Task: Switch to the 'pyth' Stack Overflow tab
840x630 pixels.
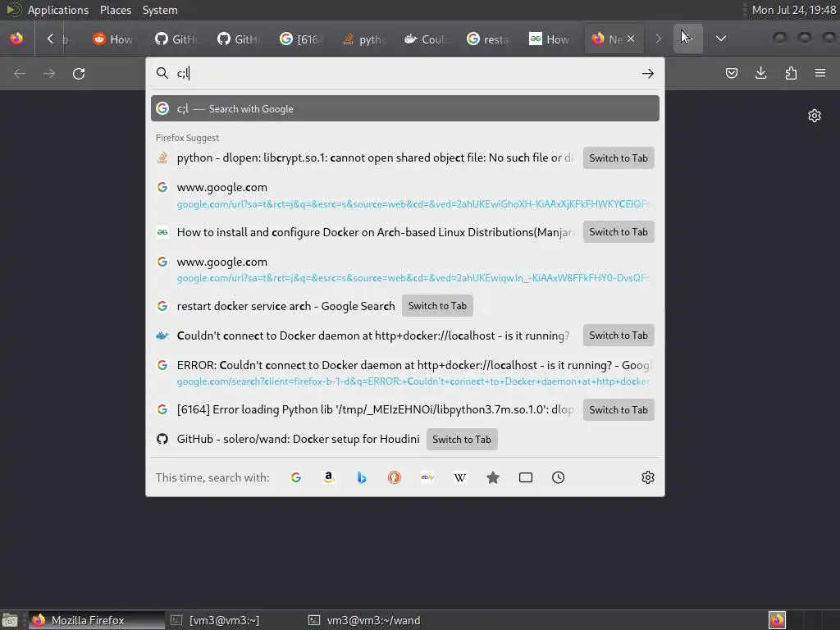Action: (x=363, y=39)
